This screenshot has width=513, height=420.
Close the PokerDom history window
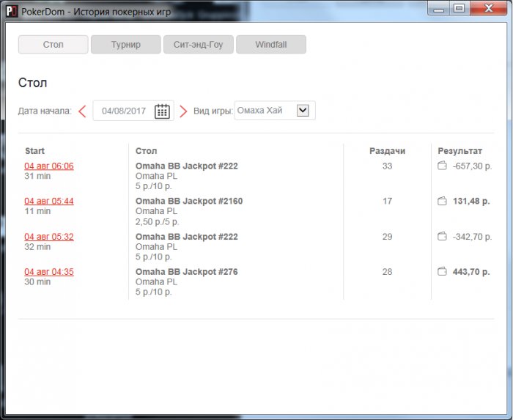489,9
